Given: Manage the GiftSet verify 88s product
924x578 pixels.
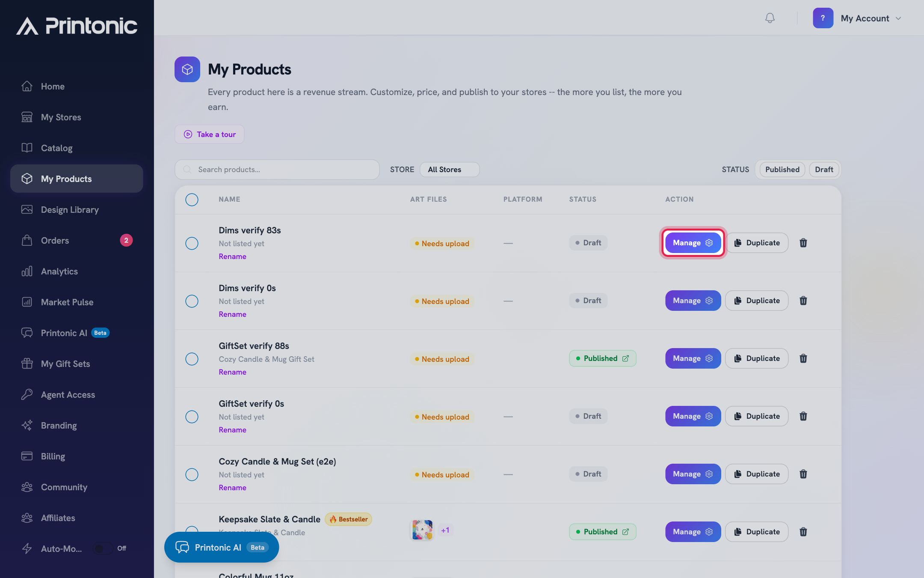Looking at the screenshot, I should click(x=693, y=358).
